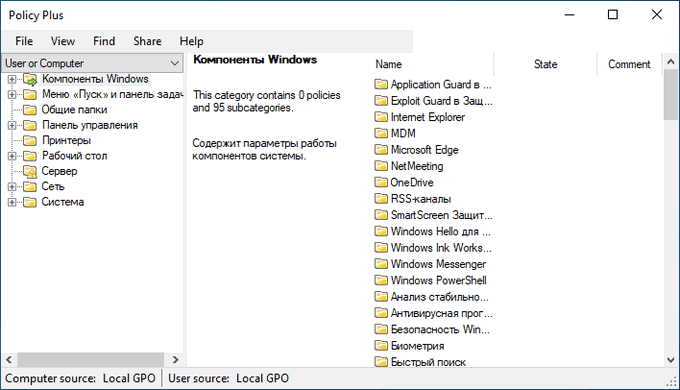Viewport: 680px width, 390px height.
Task: Click the Application Guard folder icon
Action: [381, 84]
